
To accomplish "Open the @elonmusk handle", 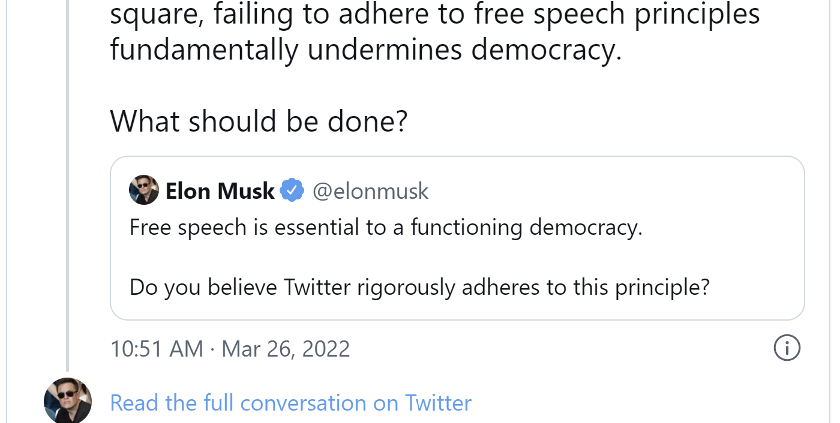I will pos(370,190).
